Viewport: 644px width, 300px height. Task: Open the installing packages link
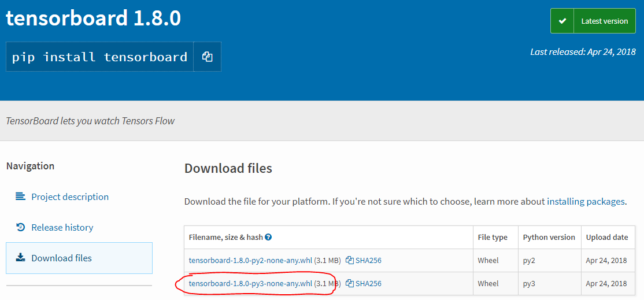pos(586,201)
